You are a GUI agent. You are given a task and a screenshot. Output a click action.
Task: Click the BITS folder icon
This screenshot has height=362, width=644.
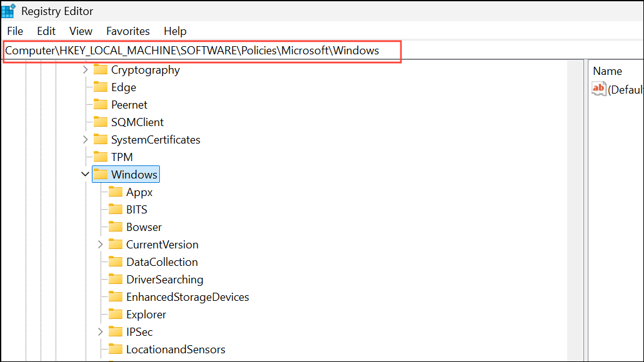pos(116,209)
